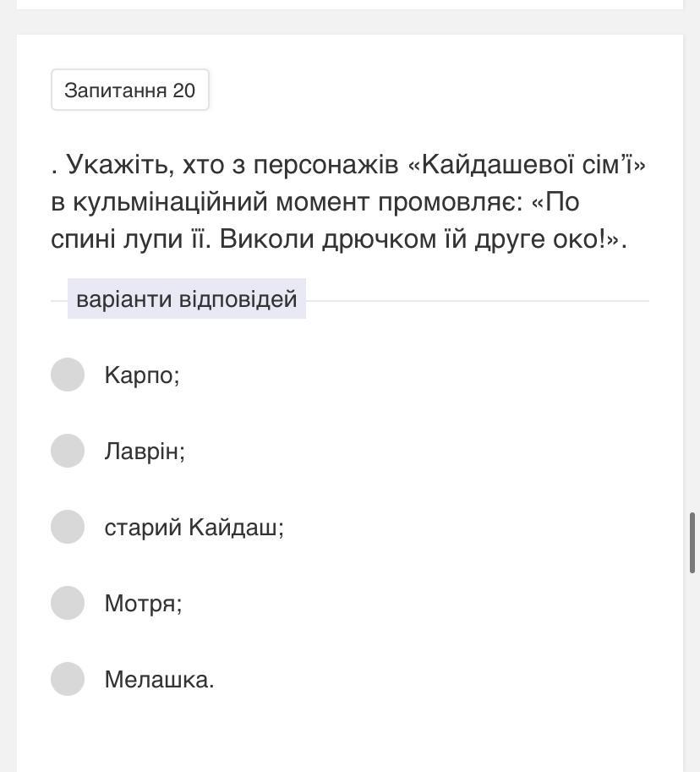Click the previous question card edge at top
Image resolution: width=700 pixels, height=772 pixels.
[x=350, y=4]
